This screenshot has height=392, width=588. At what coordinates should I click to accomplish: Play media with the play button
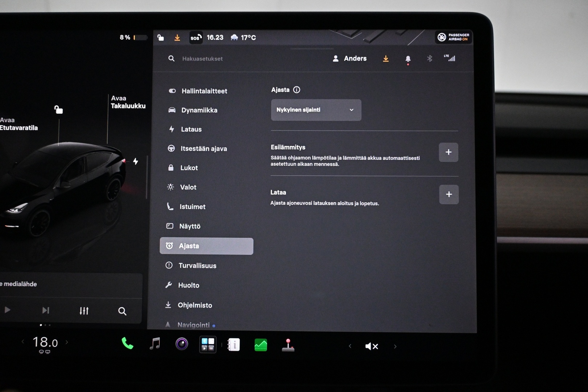(x=7, y=310)
